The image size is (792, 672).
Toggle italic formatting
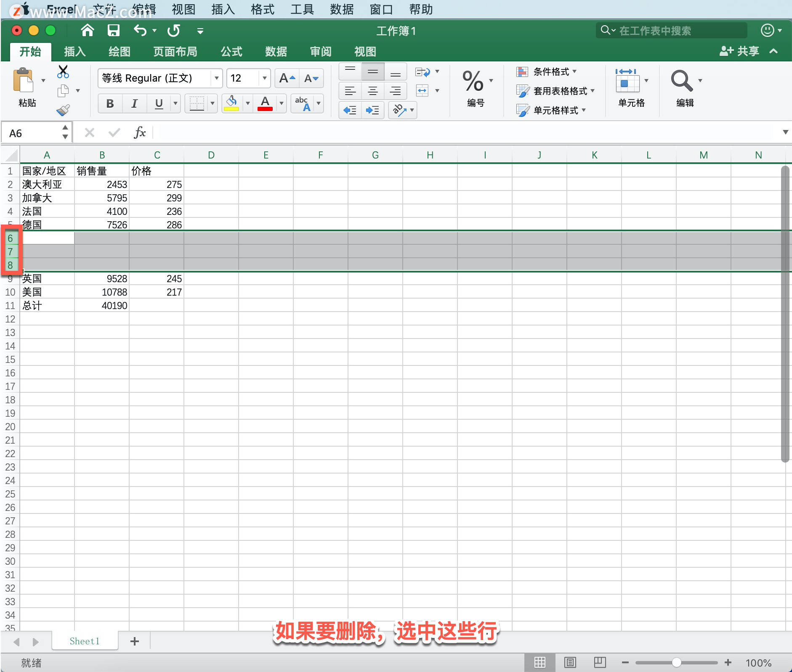tap(134, 103)
